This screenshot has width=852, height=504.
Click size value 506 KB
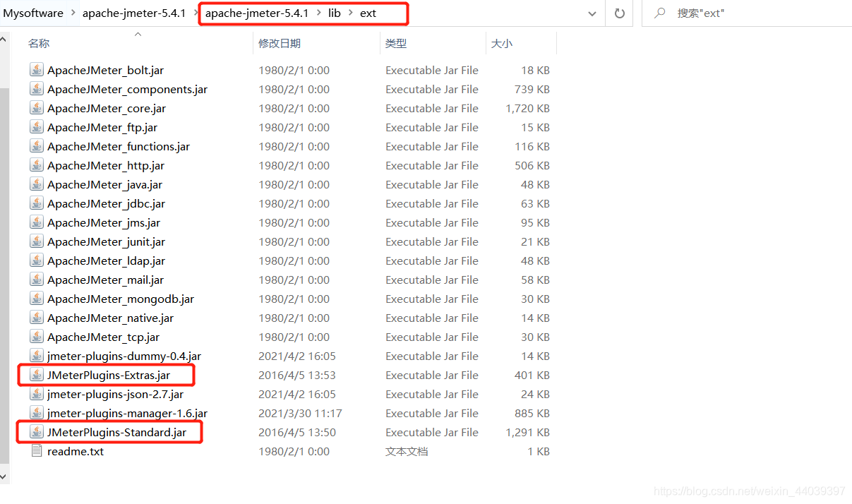click(x=532, y=165)
